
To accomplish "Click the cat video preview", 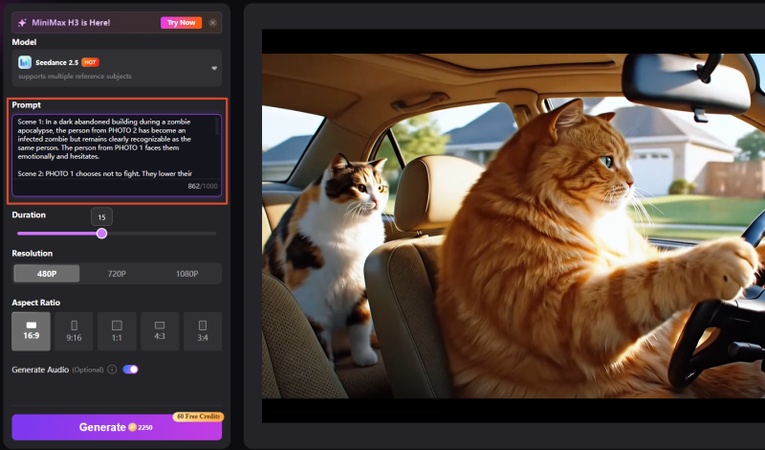I will pyautogui.click(x=513, y=226).
